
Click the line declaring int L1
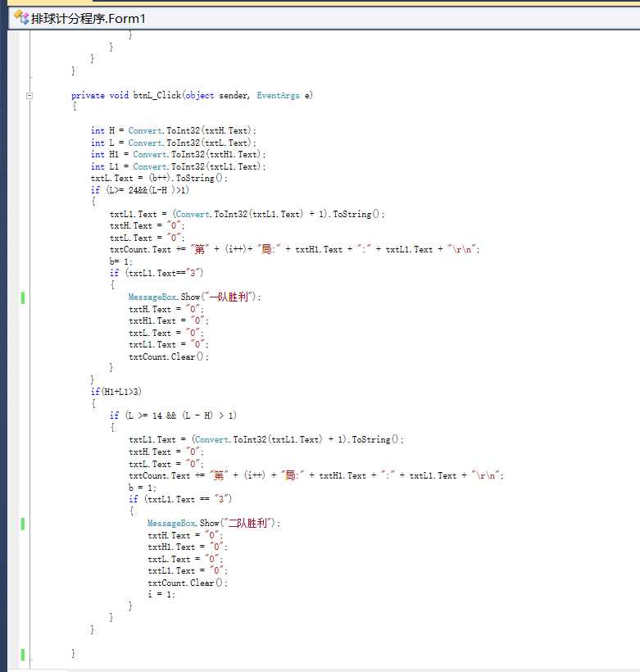[179, 166]
